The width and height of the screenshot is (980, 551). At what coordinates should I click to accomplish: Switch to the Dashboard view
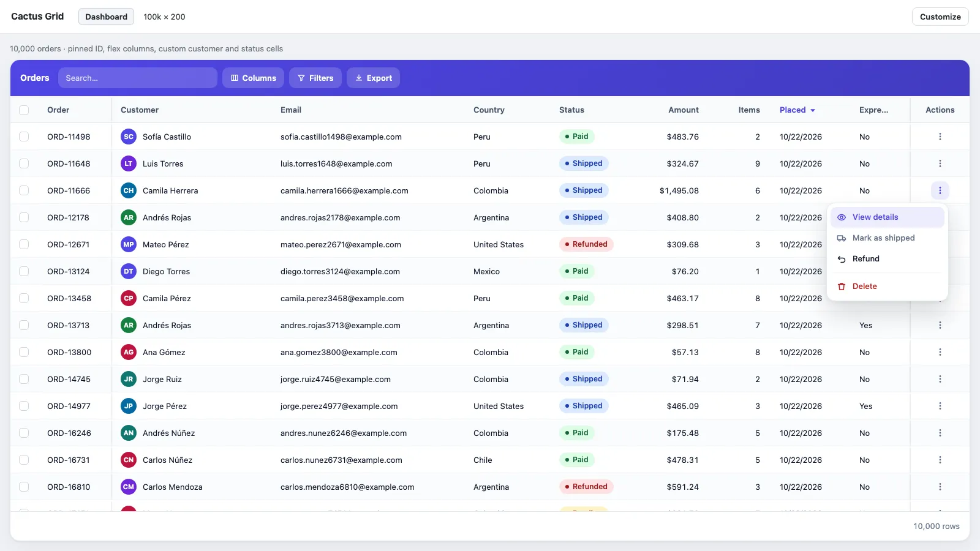(x=106, y=17)
